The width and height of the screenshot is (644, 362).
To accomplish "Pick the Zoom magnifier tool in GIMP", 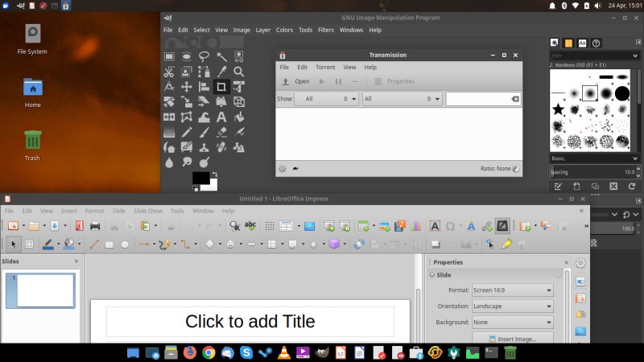I will click(x=239, y=72).
